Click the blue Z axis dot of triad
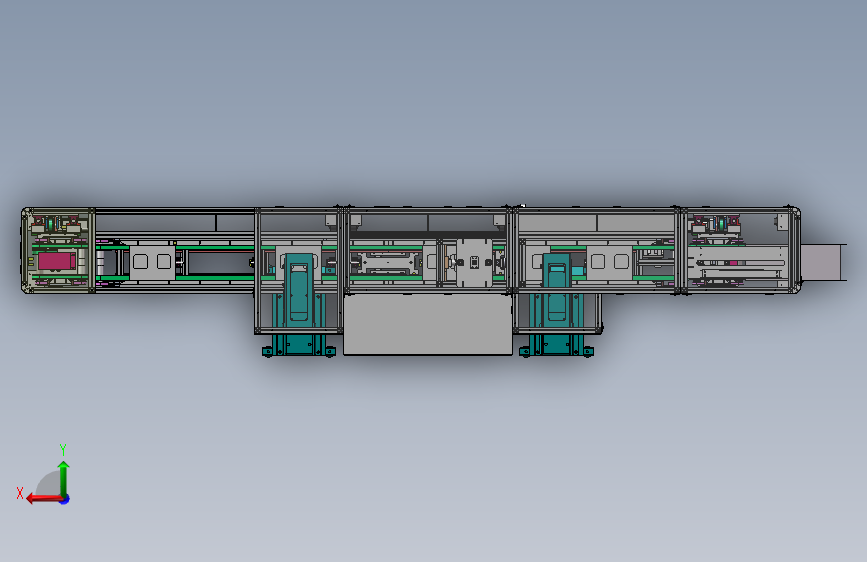This screenshot has width=867, height=562. click(x=65, y=499)
